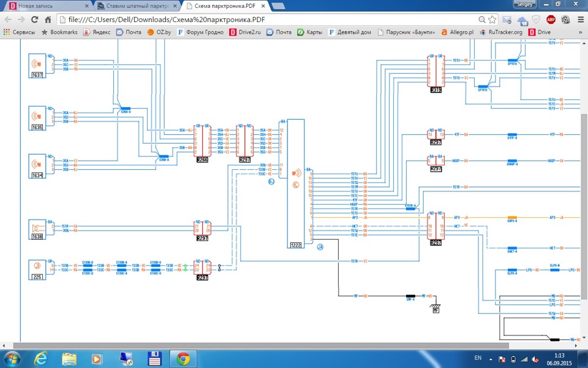Open the browser home page

click(x=48, y=20)
